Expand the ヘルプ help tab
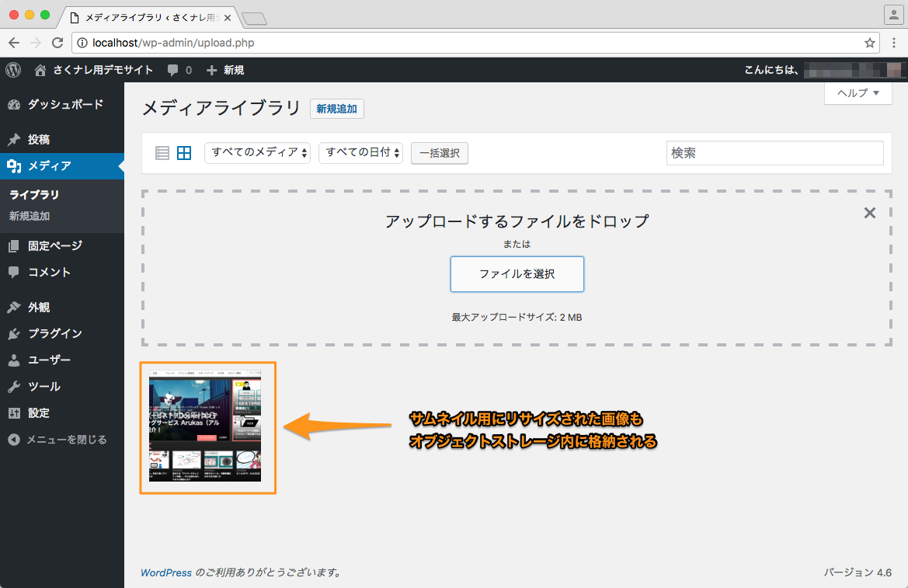This screenshot has height=588, width=908. (858, 92)
